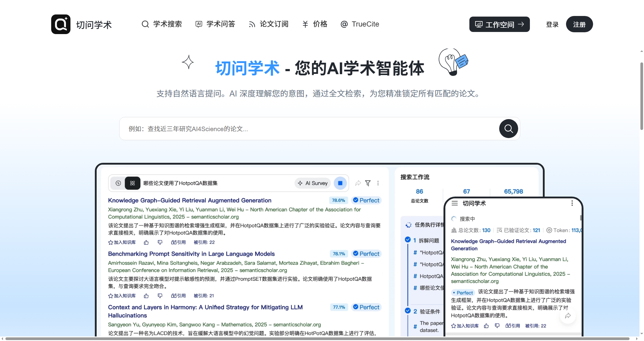Click the share arrow icon next to the filter

[358, 183]
